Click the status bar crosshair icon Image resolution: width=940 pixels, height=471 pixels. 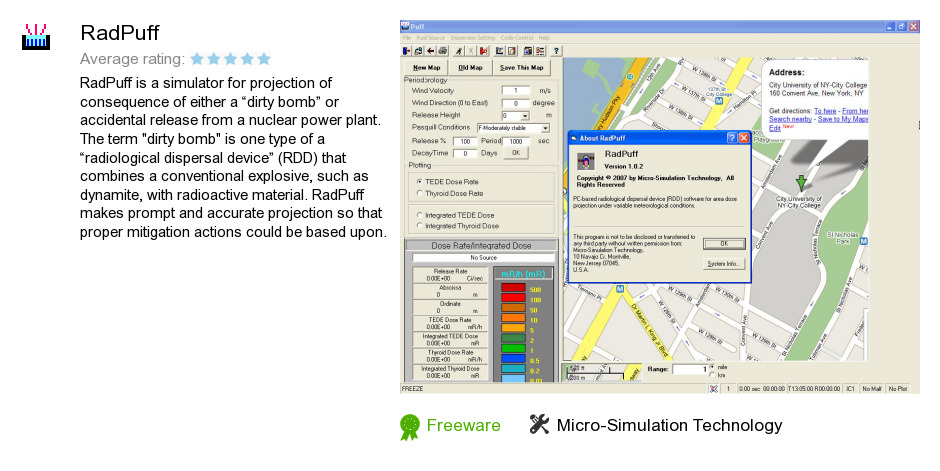[714, 389]
